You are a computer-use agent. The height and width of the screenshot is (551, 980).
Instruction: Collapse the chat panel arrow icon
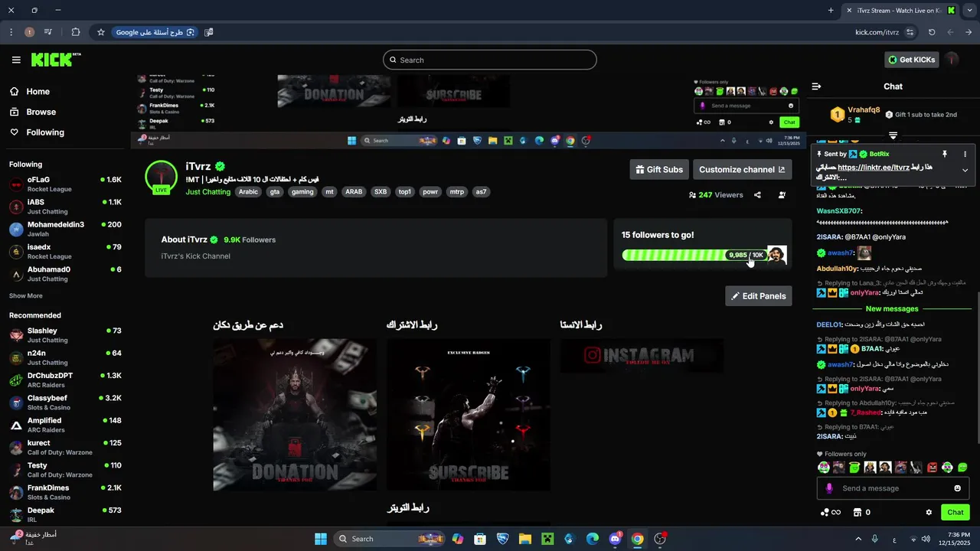click(x=816, y=86)
